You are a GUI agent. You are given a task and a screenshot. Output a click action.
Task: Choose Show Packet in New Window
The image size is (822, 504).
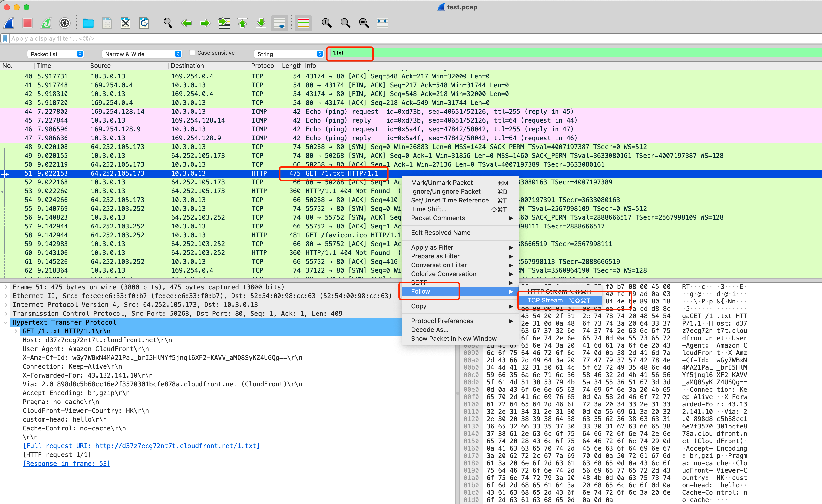460,339
